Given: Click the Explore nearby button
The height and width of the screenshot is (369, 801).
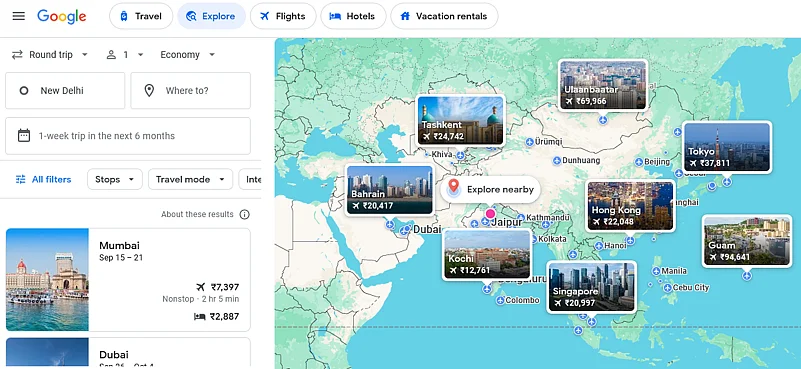Looking at the screenshot, I should 490,190.
